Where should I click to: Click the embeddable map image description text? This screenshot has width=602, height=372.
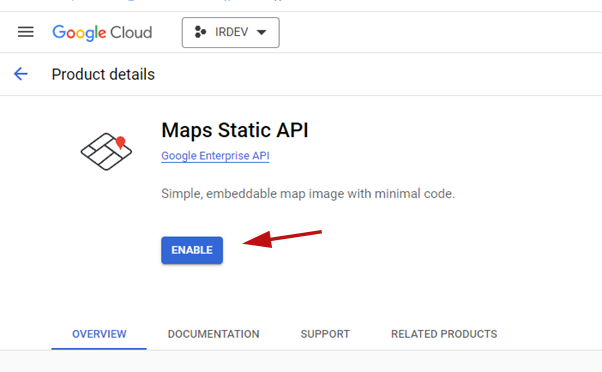pyautogui.click(x=308, y=193)
